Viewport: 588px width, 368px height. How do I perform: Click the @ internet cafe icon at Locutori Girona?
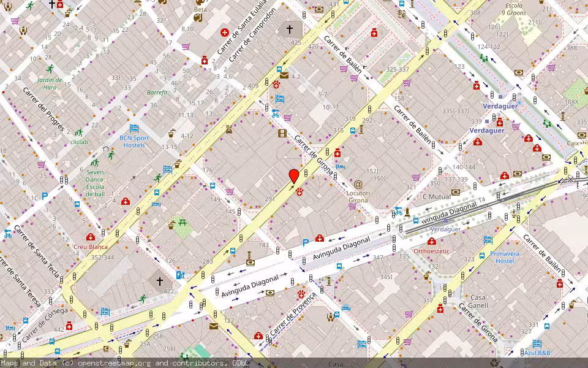point(358,184)
